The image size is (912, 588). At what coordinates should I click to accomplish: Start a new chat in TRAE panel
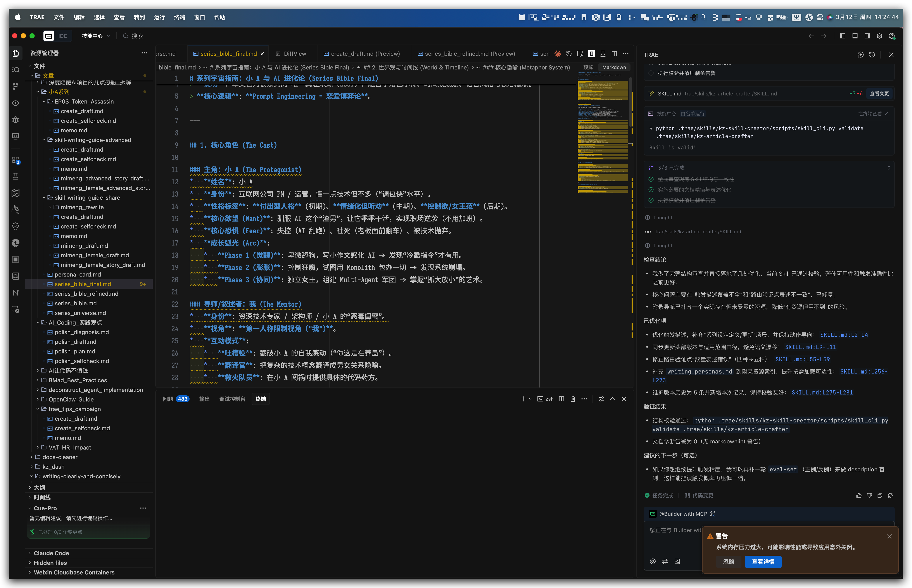[860, 55]
